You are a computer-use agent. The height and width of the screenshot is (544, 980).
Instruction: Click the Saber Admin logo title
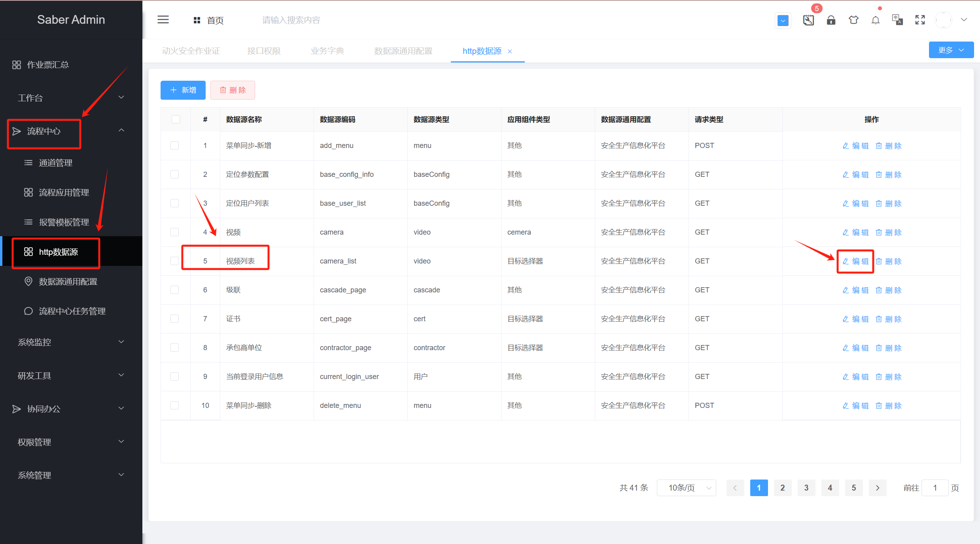pyautogui.click(x=71, y=19)
